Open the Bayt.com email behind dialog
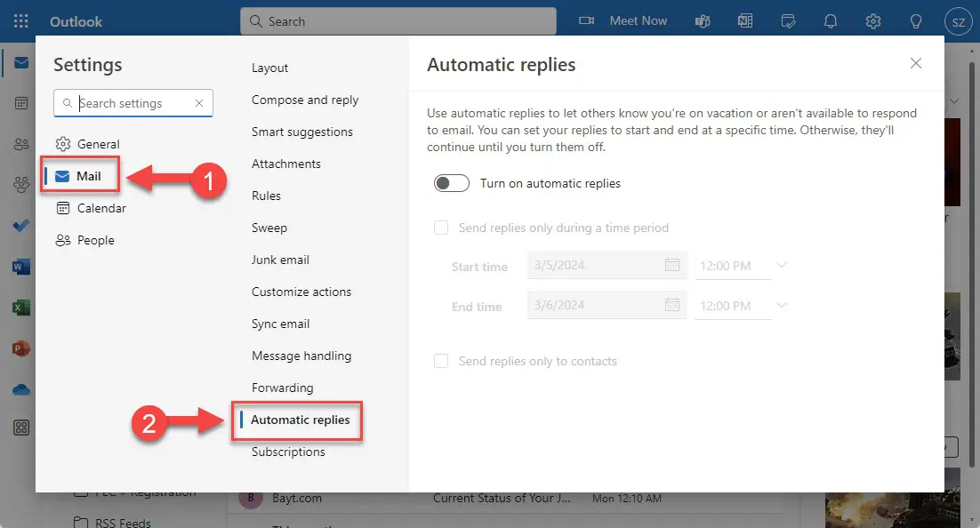Image resolution: width=980 pixels, height=528 pixels. [506, 499]
